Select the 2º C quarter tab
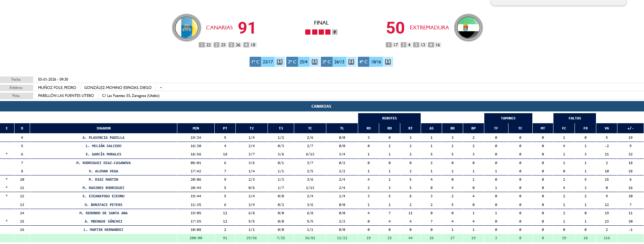644x244 pixels. click(292, 62)
